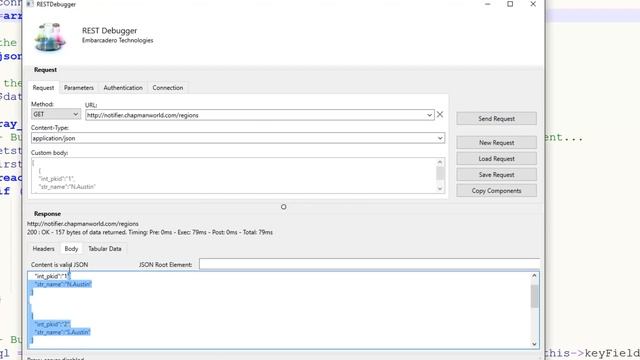Switch to the Request tab

(x=43, y=88)
